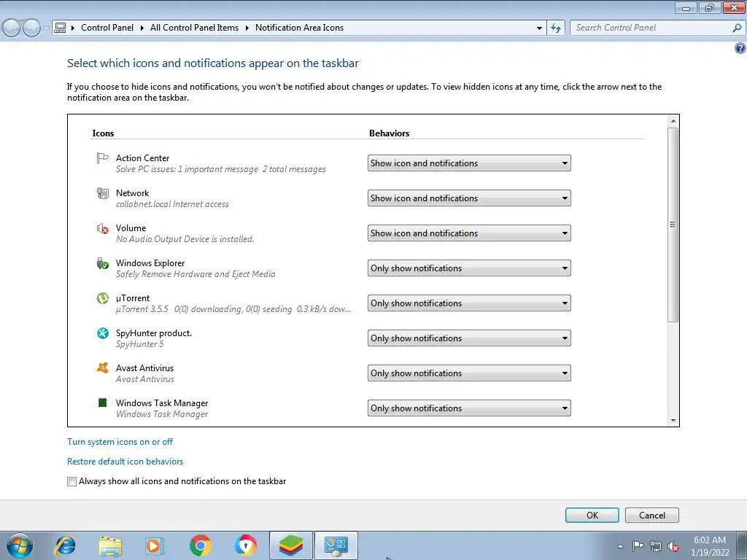This screenshot has height=560, width=747.
Task: Click the list scrollbar down arrow
Action: 673,420
